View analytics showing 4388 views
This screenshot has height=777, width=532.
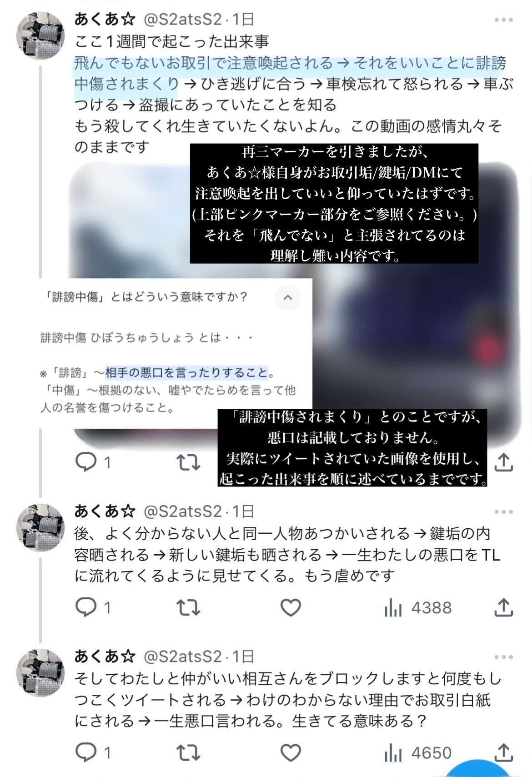[x=418, y=607]
